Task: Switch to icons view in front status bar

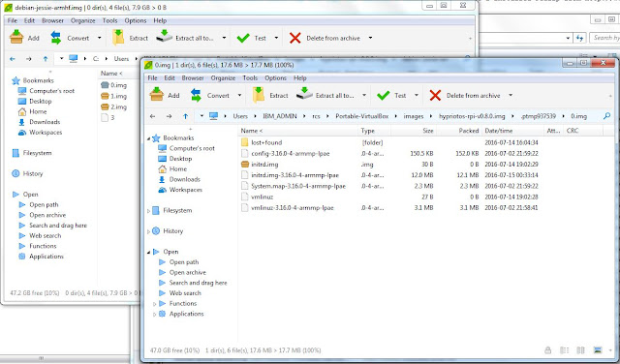Action: 580,350
